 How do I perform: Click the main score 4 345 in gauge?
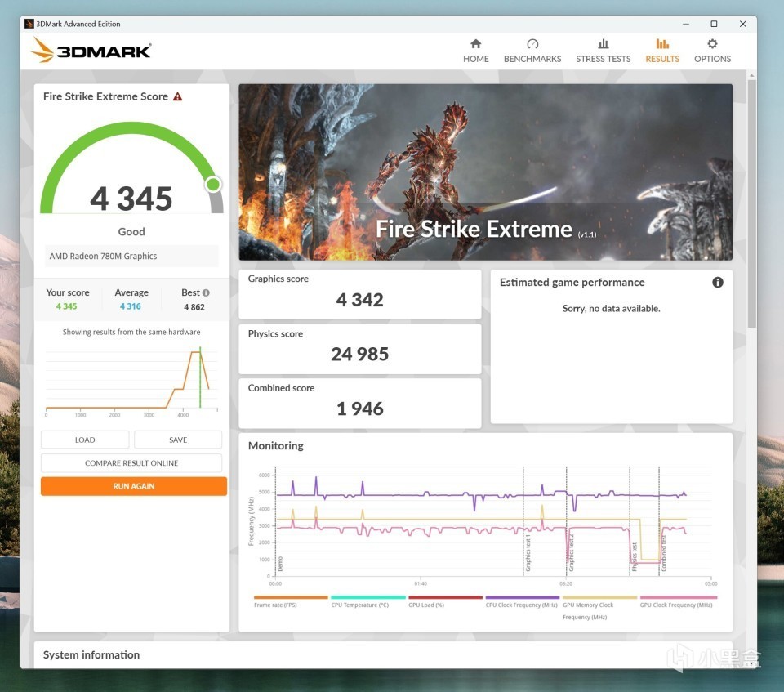131,199
